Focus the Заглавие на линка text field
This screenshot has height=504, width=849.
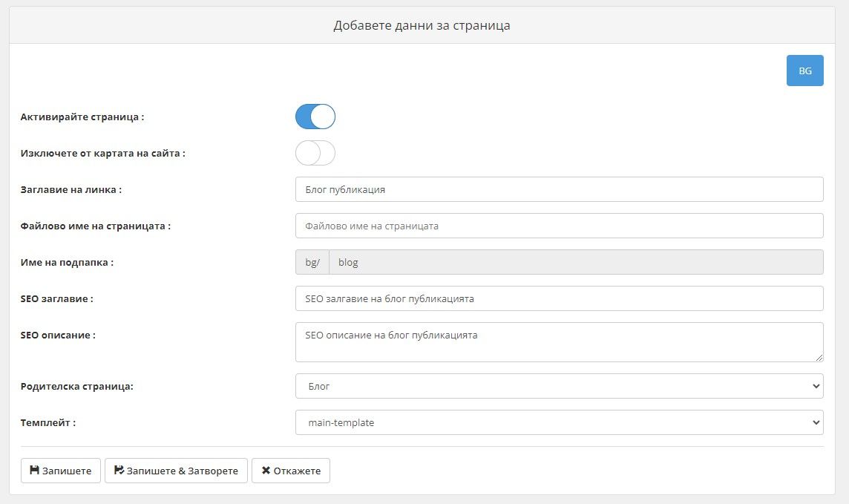[559, 189]
